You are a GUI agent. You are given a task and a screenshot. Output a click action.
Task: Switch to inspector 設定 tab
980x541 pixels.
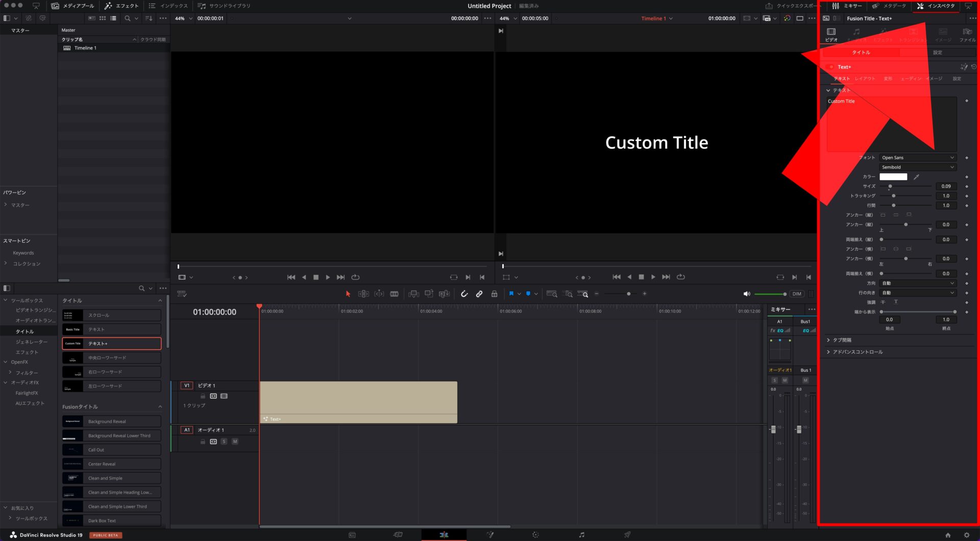click(x=938, y=53)
